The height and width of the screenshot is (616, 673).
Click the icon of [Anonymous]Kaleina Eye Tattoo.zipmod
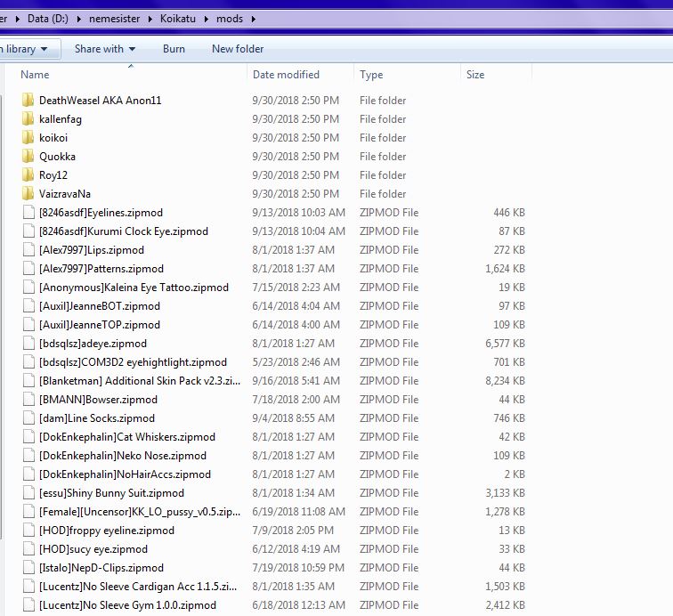28,288
